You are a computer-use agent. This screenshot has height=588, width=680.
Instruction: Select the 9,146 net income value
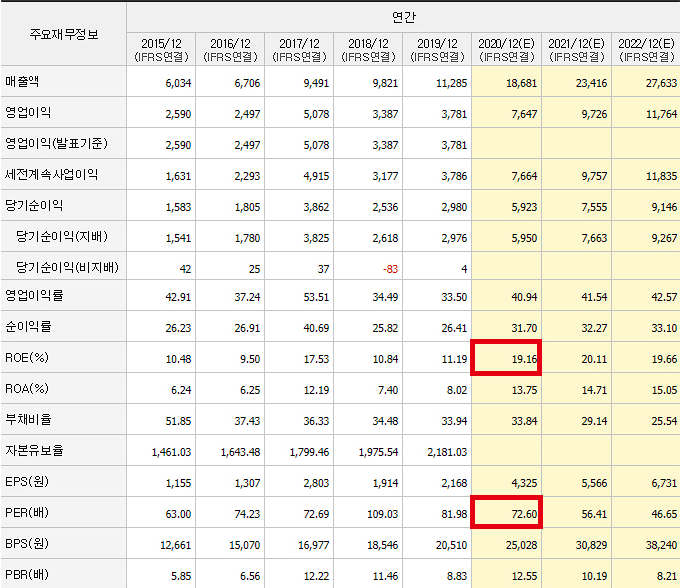(664, 207)
